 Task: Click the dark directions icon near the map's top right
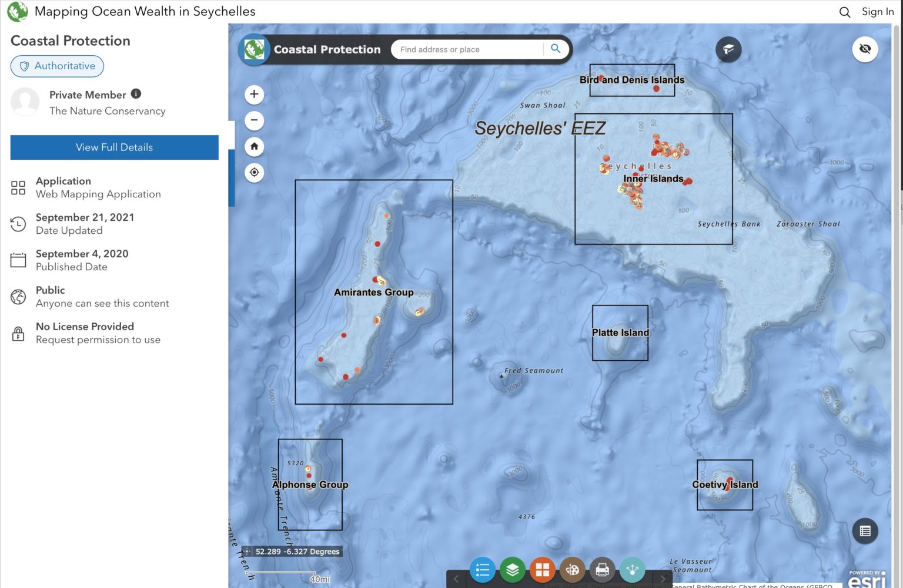728,49
